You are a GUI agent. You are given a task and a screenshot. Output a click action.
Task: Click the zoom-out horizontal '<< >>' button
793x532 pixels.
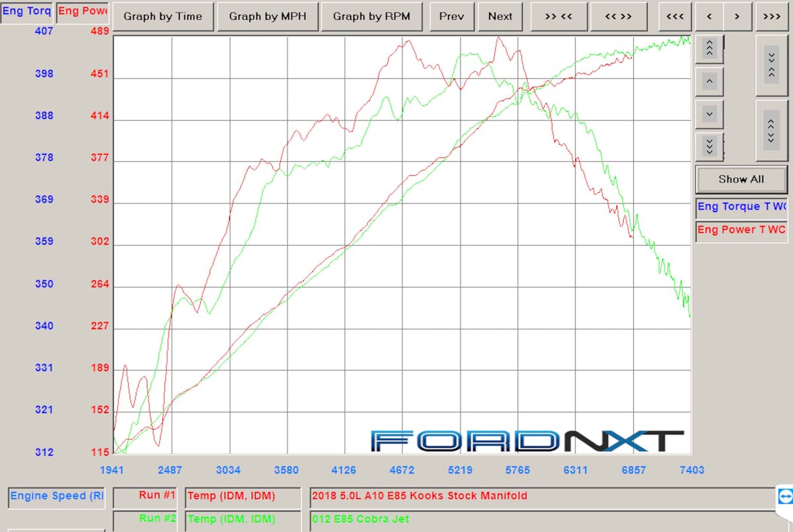click(x=619, y=17)
